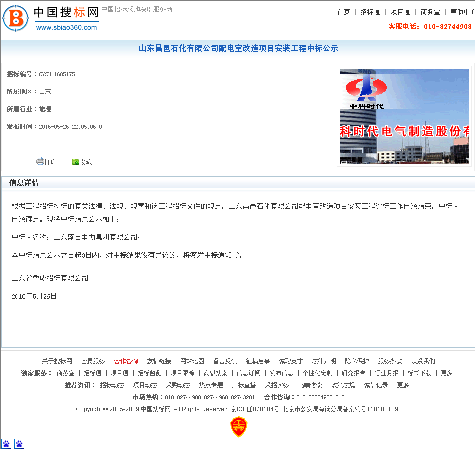This screenshot has width=476, height=450.
Task: Open the 首页 menu item
Action: tap(344, 12)
